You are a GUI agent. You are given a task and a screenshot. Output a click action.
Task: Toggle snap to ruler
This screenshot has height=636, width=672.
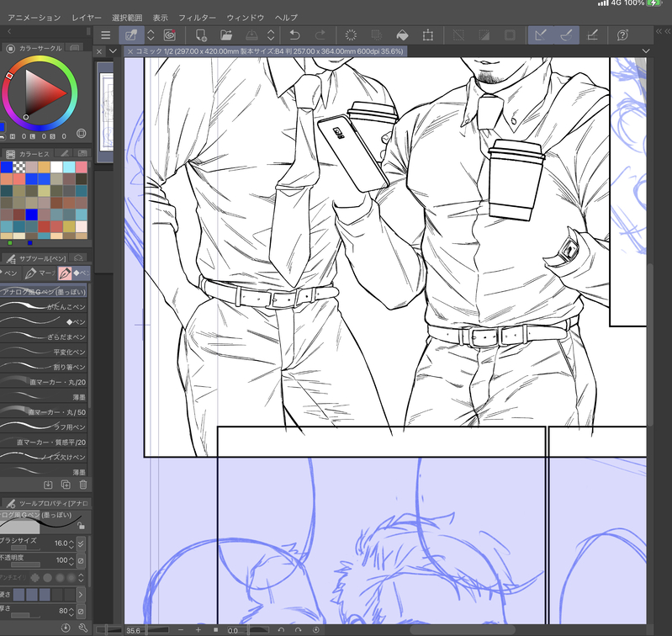point(541,35)
